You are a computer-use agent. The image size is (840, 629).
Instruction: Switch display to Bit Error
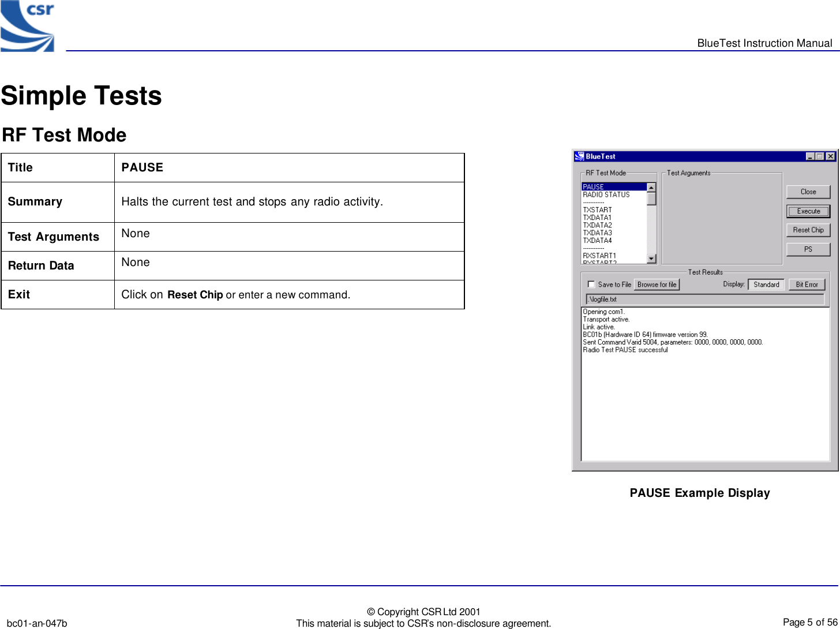[807, 284]
